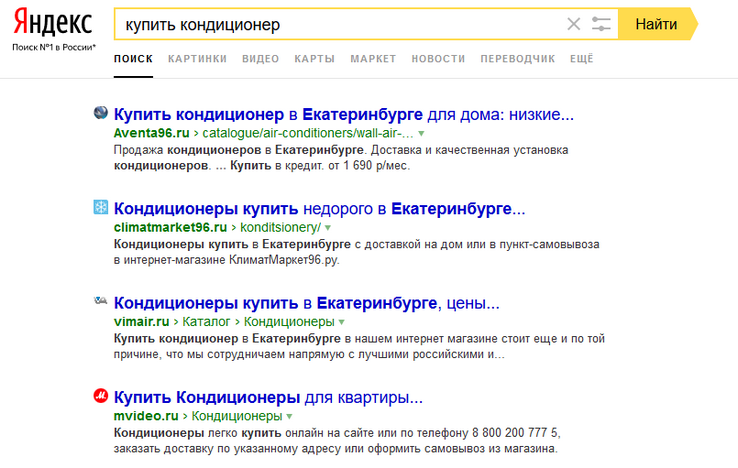Open result 'Кондиционеры купить в Екатеринбурге, цены'

coord(306,303)
